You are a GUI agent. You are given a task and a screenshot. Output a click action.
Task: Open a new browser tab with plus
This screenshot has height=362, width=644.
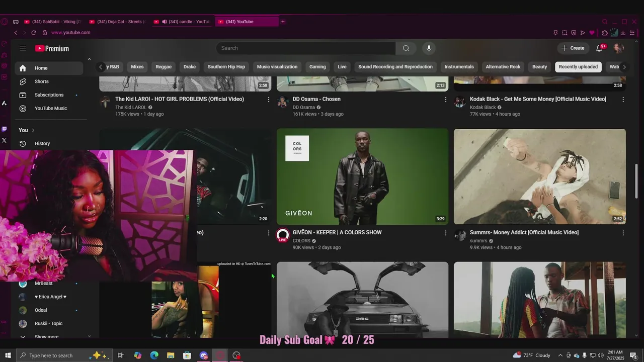[x=283, y=22]
